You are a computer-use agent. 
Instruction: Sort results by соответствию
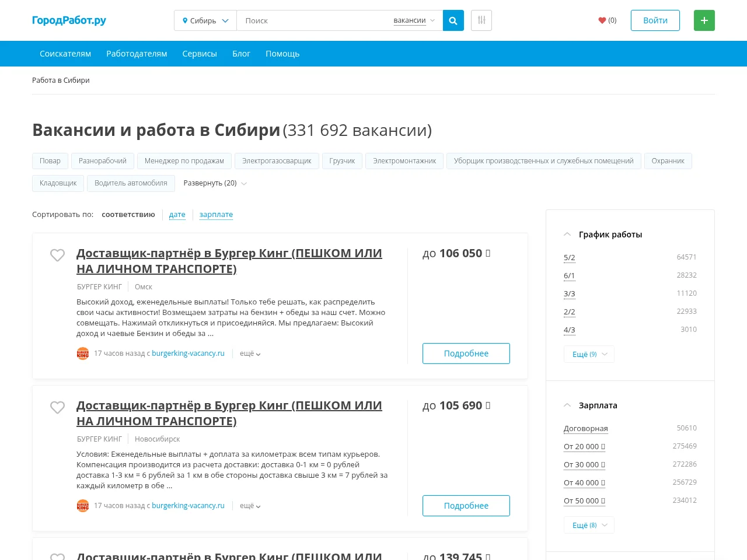(x=128, y=215)
